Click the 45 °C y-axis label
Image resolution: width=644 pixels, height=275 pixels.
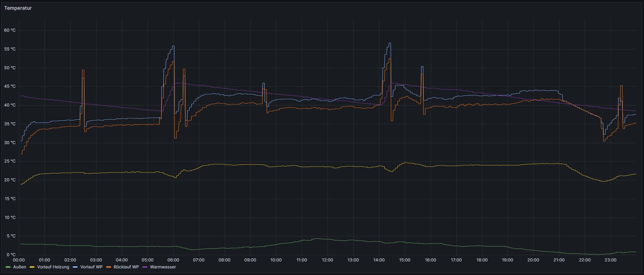point(10,86)
